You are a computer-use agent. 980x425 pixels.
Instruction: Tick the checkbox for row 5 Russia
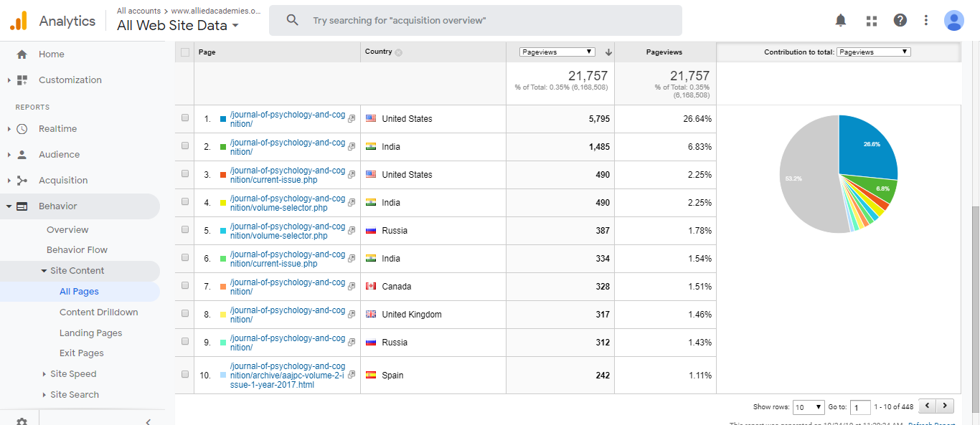point(185,230)
